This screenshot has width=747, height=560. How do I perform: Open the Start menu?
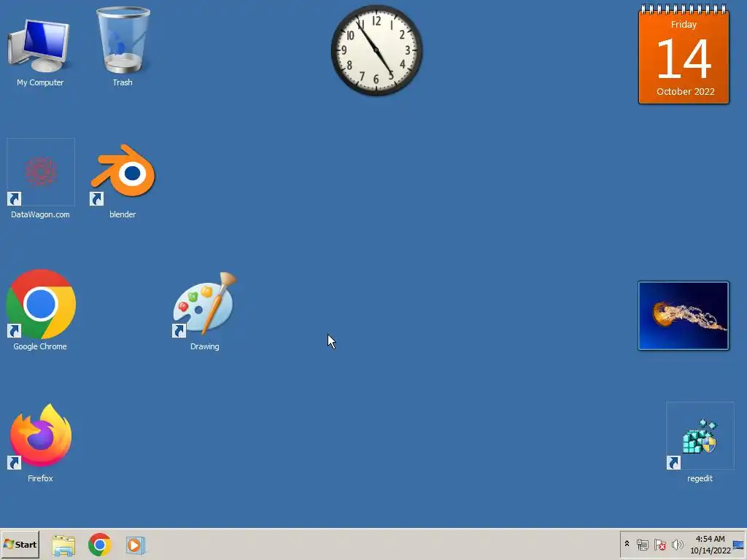point(20,544)
